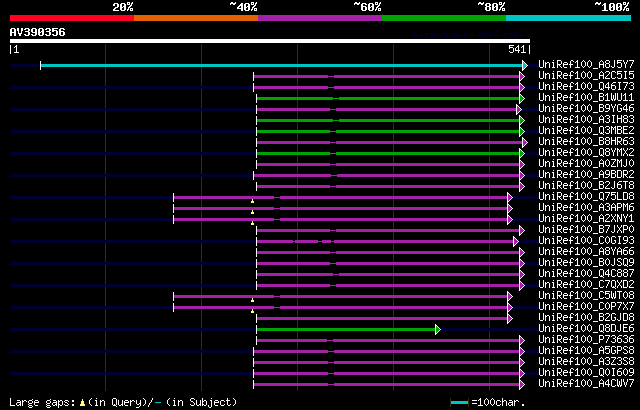This screenshot has height=410, width=640.
Task: Open the UniRef100_P73636 hit label
Action: (587, 340)
